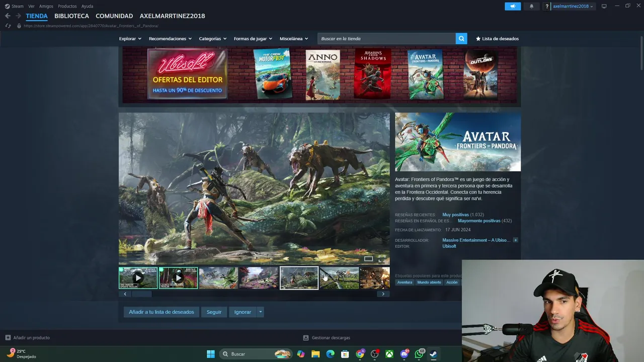Click the Acción tag

(x=452, y=283)
